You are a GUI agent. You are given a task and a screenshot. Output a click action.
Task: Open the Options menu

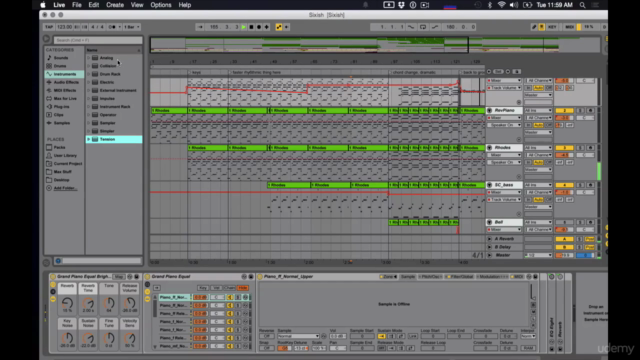tap(161, 5)
